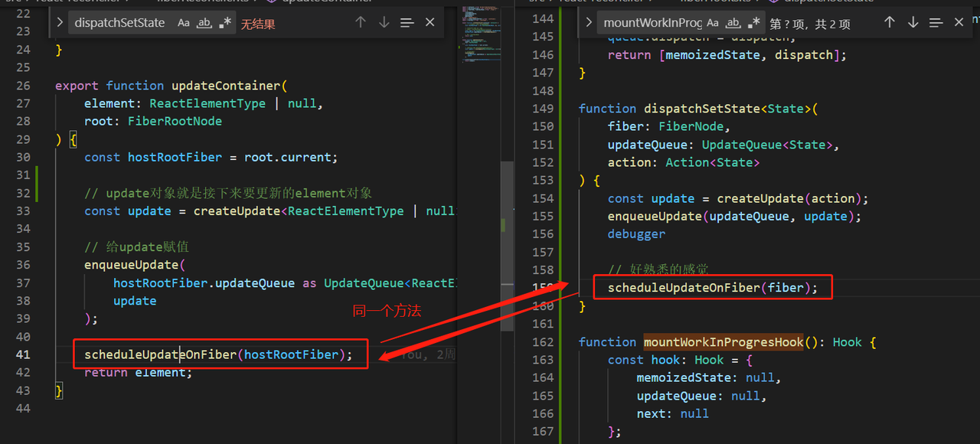Click the debugger statement on line 156

tap(636, 234)
